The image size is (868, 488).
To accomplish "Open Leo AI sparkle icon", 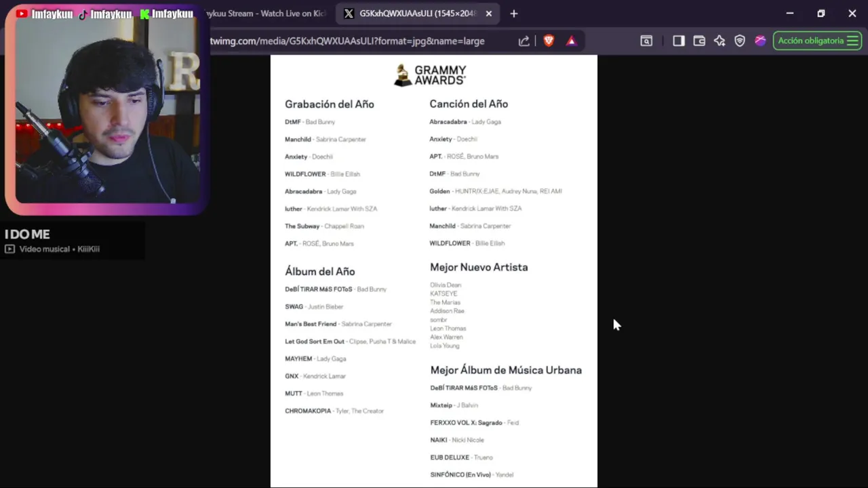I will coord(719,41).
